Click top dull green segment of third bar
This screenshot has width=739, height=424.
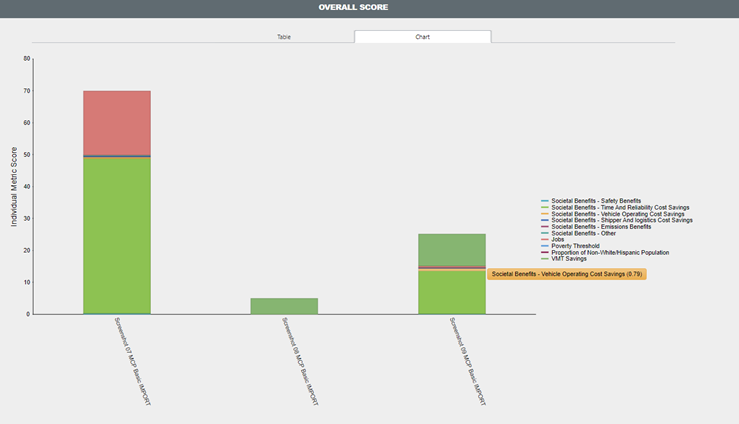[452, 249]
